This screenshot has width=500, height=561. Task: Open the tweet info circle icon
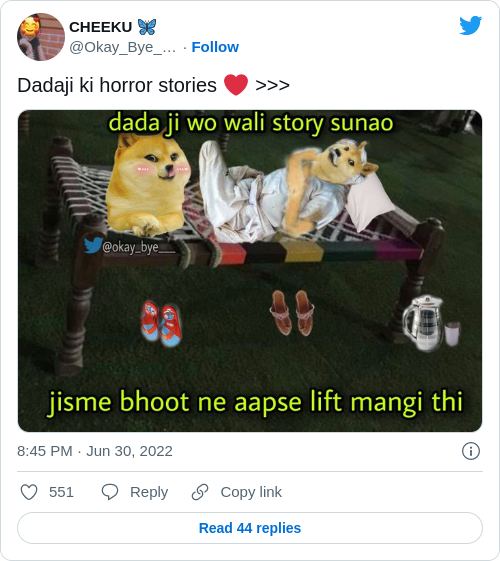471,451
